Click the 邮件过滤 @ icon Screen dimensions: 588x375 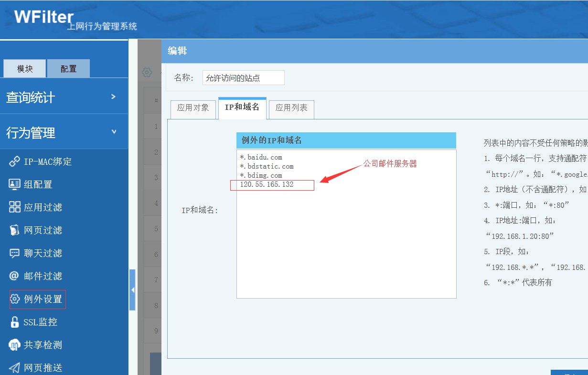(15, 276)
